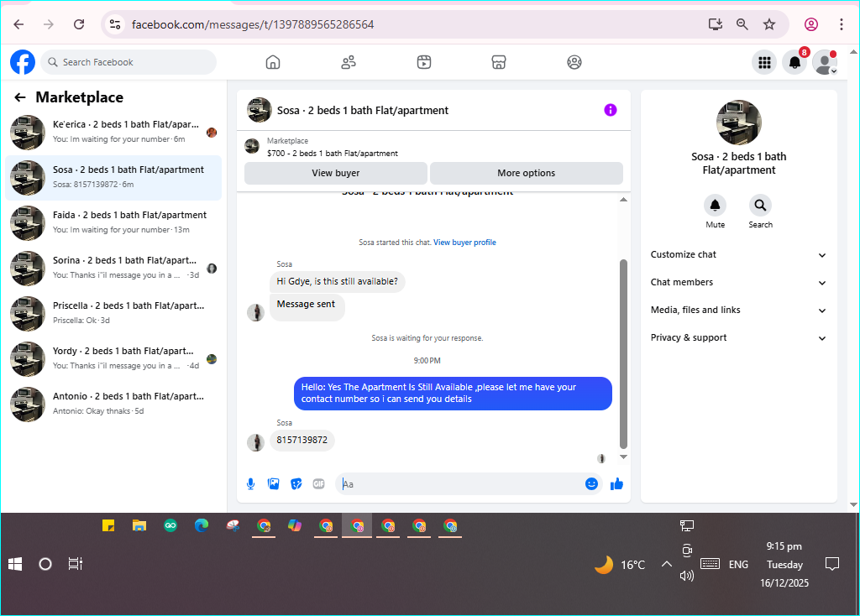Click the install app icon in address bar
The height and width of the screenshot is (616, 860).
(x=716, y=24)
